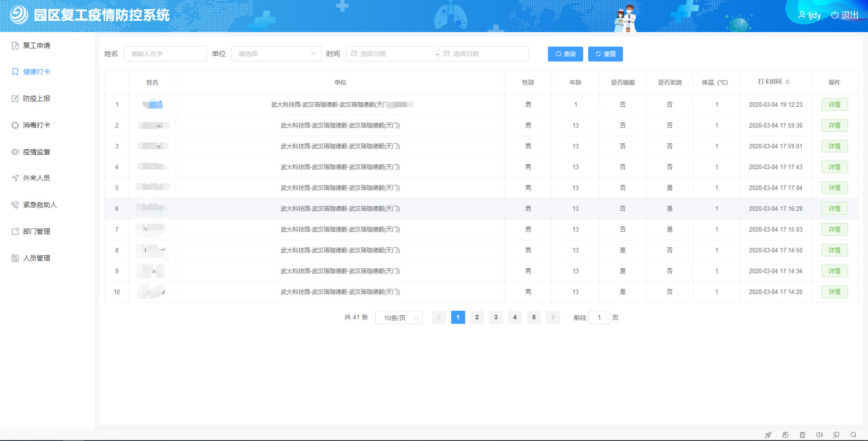Open the 10条/页 page size dropdown
The height and width of the screenshot is (441, 868).
point(399,317)
